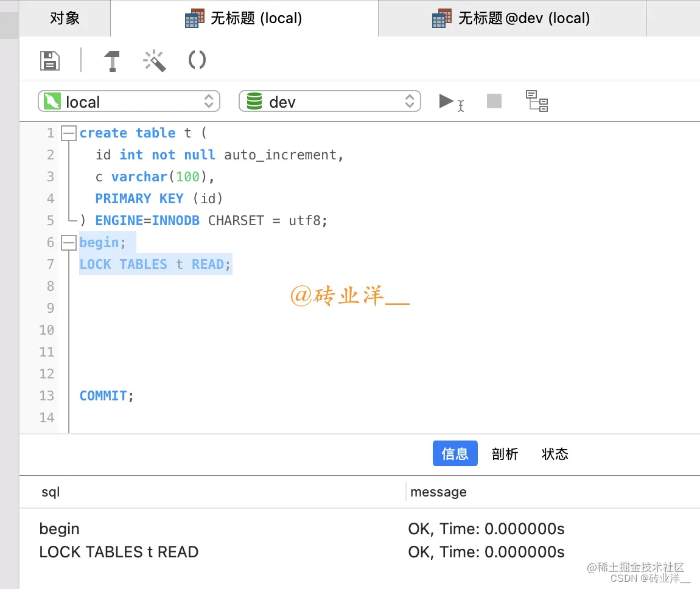
Task: Click the green database icon beside dev
Action: (254, 101)
